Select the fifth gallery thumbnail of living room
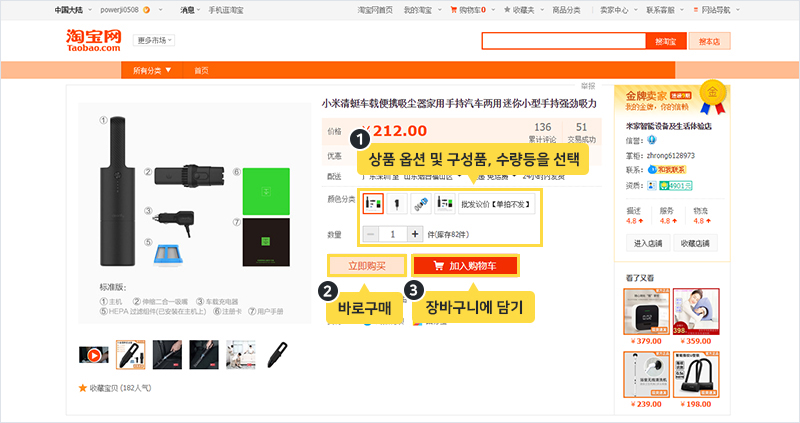Screen dimensions: 800x423 pyautogui.click(x=241, y=355)
